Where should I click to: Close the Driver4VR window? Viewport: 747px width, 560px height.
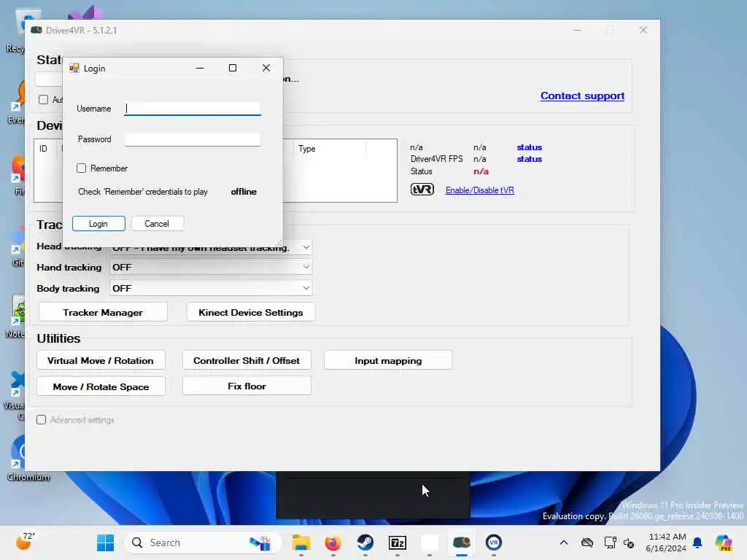point(643,30)
